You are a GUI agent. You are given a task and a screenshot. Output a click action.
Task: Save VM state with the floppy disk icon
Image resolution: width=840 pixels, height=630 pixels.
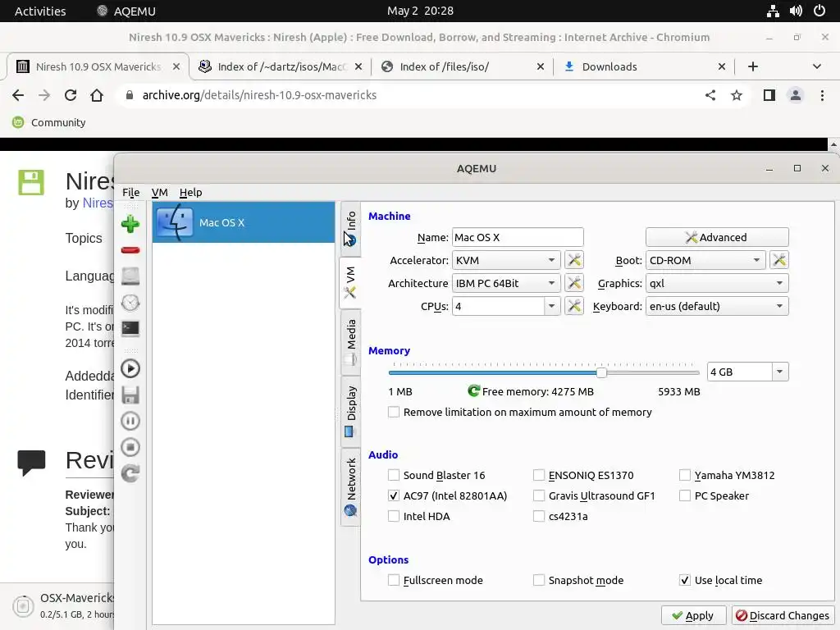(x=130, y=395)
